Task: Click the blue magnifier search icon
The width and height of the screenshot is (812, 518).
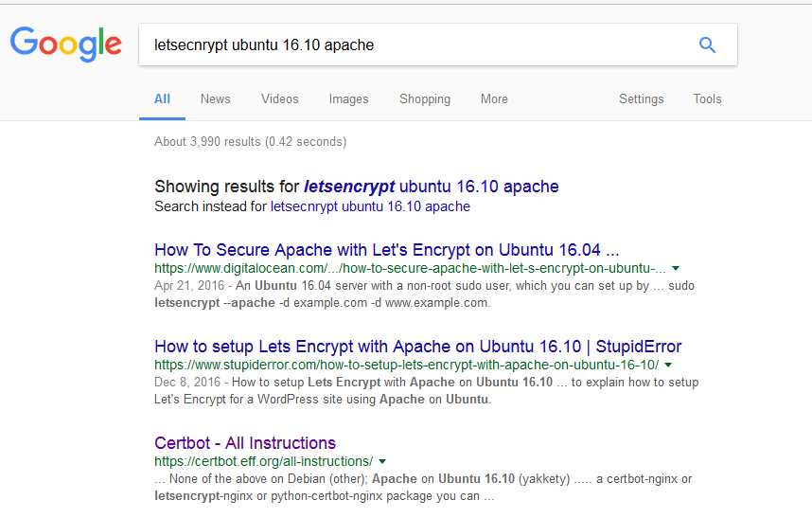Action: [707, 45]
